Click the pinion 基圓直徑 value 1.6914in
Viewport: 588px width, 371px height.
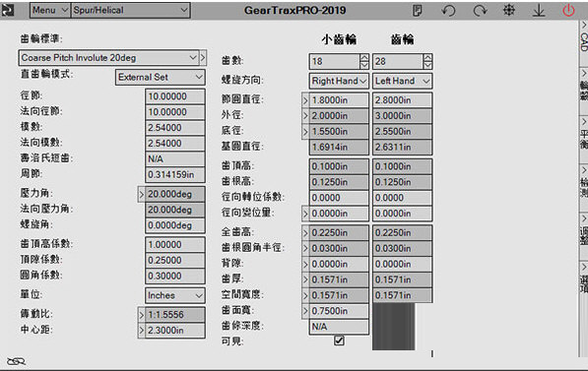click(x=339, y=148)
